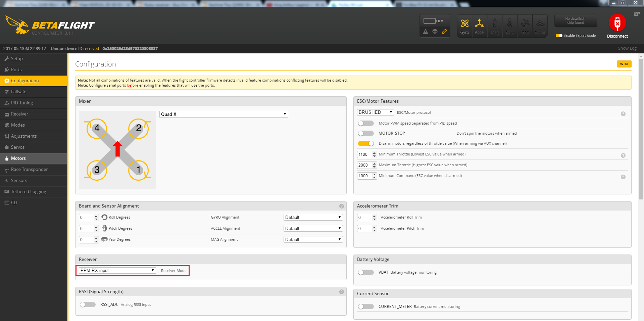Click the RSSI Signal Strength help icon
Screen dimensions: 644x321
pos(342,292)
